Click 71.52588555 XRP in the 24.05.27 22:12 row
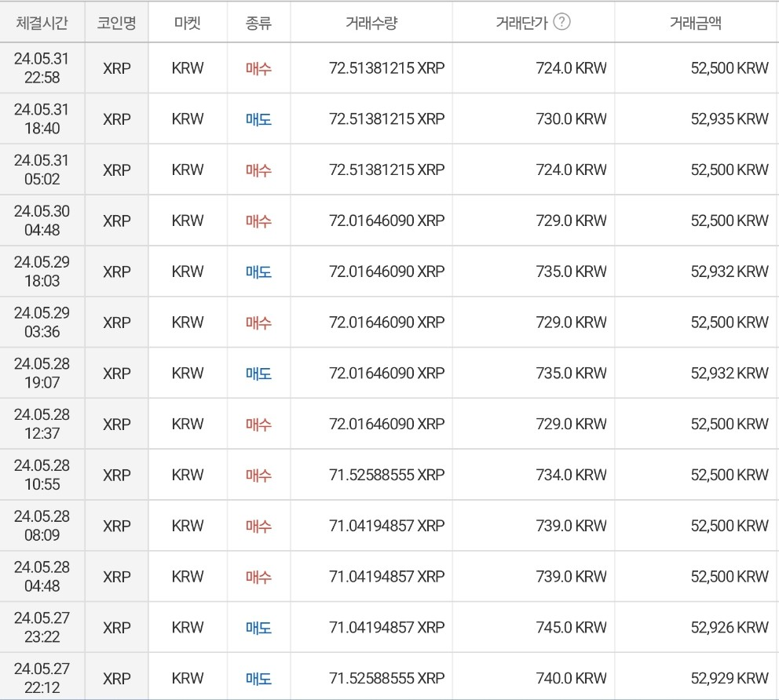The width and height of the screenshot is (779, 700). [387, 678]
